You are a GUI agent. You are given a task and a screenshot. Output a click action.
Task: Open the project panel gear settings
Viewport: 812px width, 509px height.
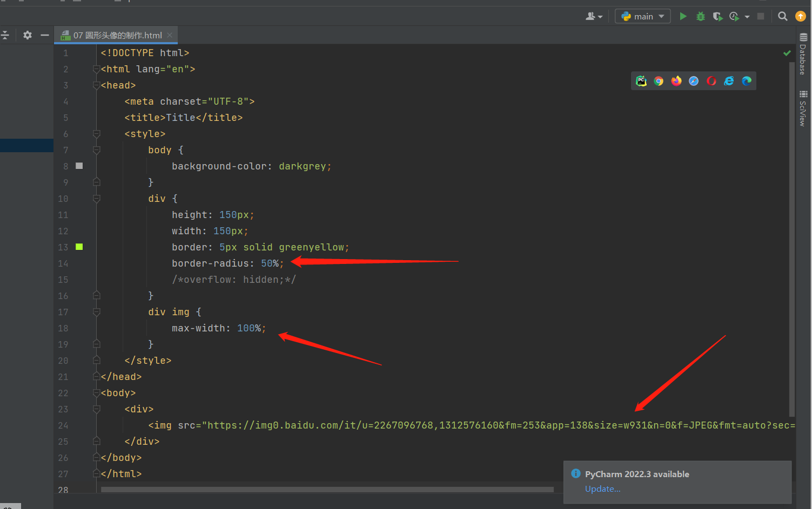click(28, 35)
